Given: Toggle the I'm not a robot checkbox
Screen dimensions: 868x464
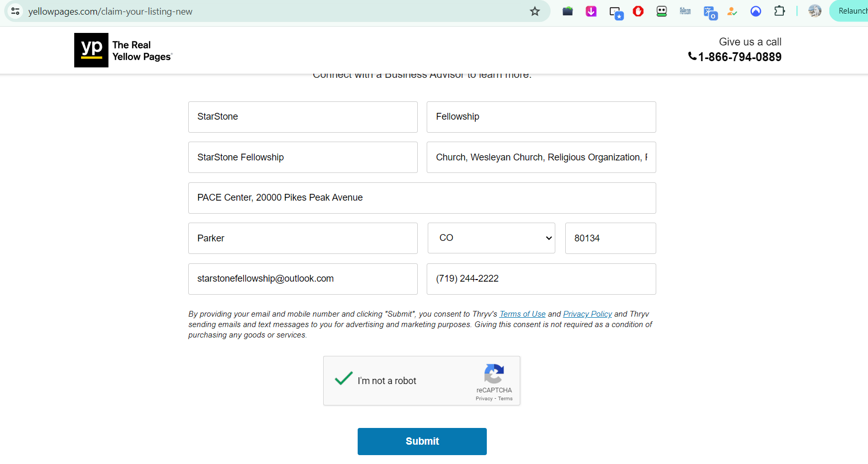Looking at the screenshot, I should click(344, 379).
